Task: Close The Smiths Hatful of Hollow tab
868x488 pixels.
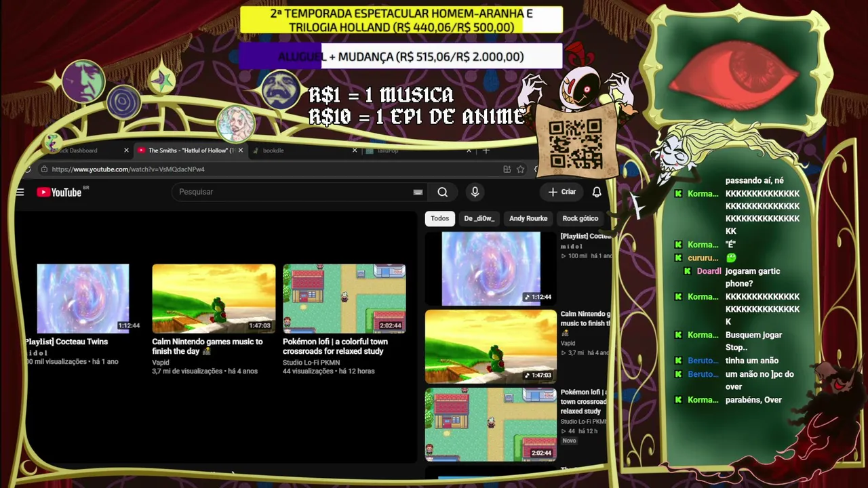Action: [x=240, y=150]
